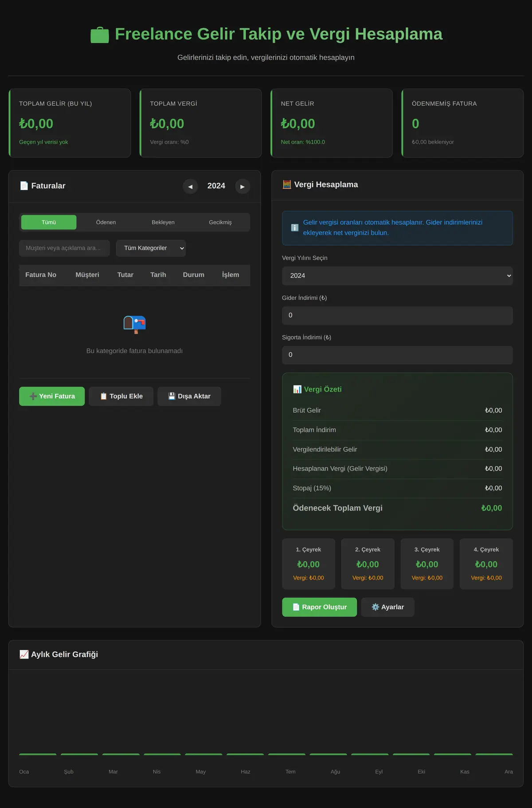Click the Toplu Ekle button
Image resolution: width=532 pixels, height=808 pixels.
coord(121,396)
